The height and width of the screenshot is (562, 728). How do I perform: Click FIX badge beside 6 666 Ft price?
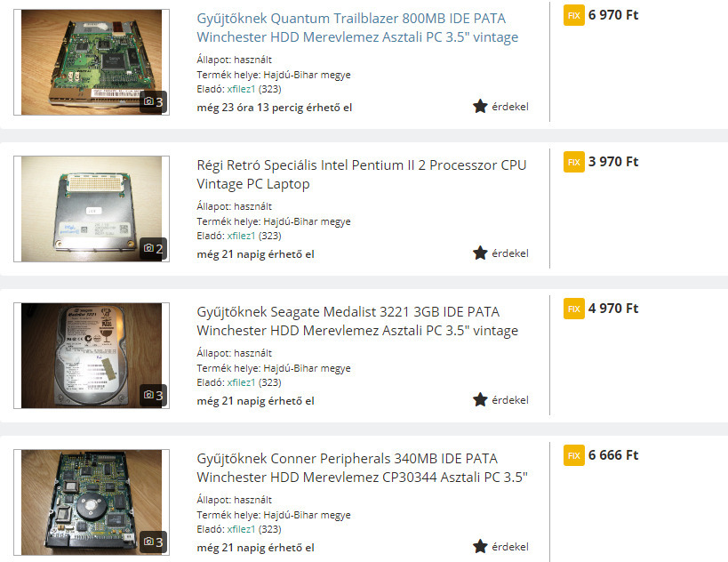coord(574,455)
